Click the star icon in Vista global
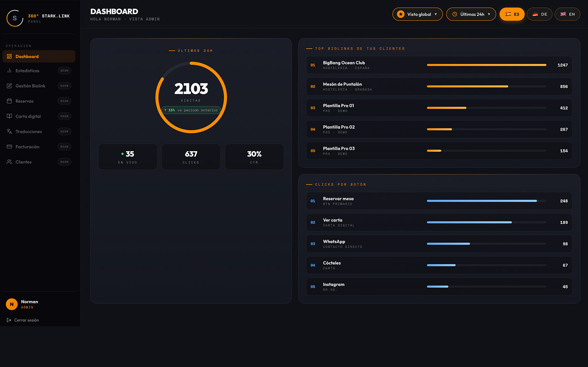This screenshot has height=367, width=588. pos(401,14)
